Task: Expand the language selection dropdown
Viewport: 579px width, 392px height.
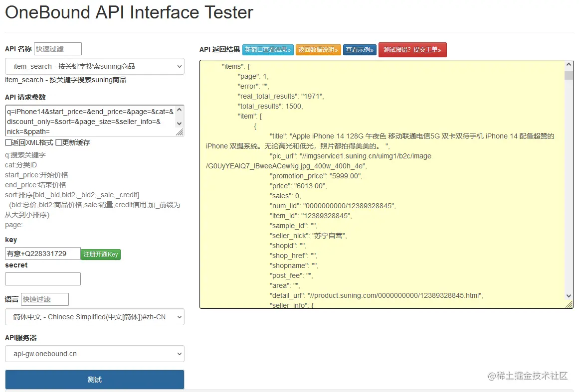Action: [x=94, y=317]
